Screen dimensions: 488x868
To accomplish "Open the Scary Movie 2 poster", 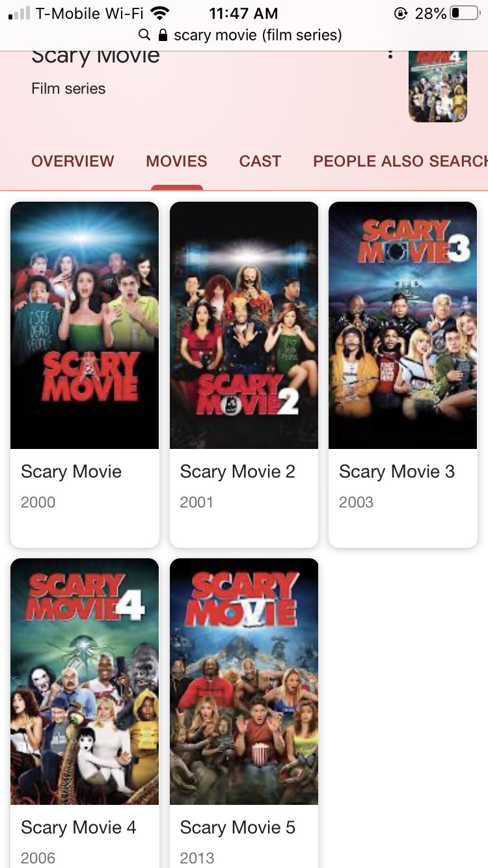I will 244,325.
